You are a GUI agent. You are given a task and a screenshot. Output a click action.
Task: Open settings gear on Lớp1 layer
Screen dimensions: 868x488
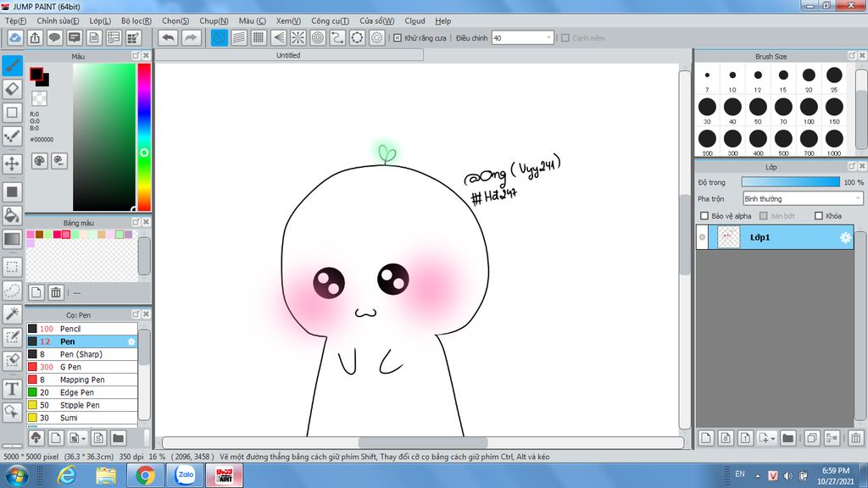(845, 237)
